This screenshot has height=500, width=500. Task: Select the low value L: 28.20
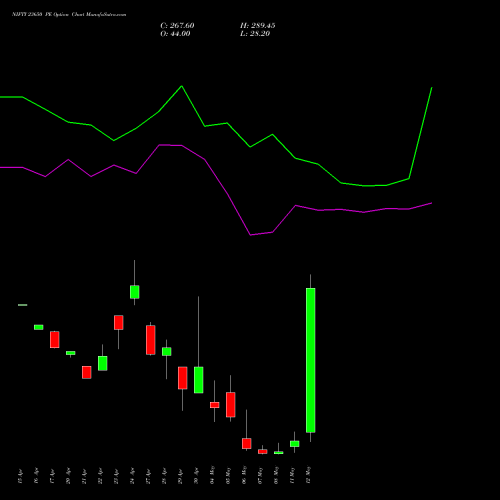(x=255, y=34)
